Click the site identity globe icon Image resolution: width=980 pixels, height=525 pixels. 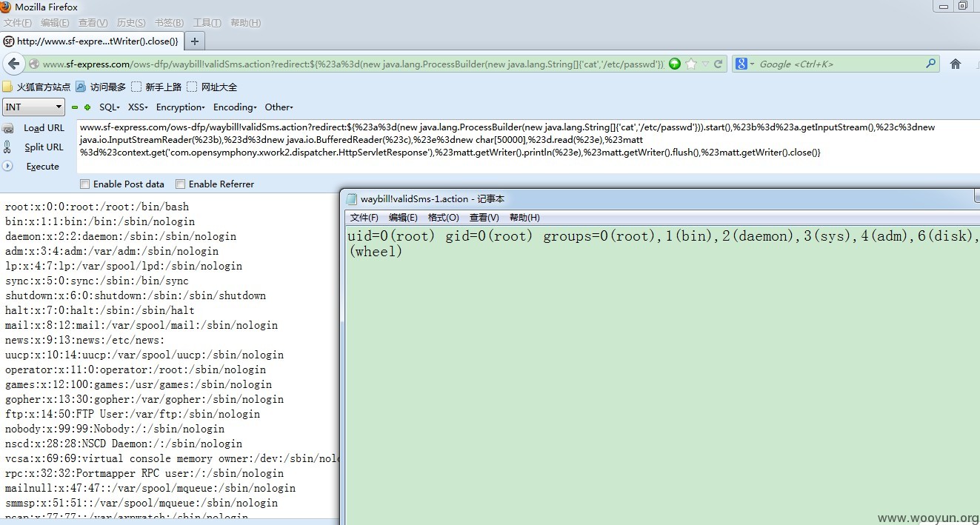34,64
